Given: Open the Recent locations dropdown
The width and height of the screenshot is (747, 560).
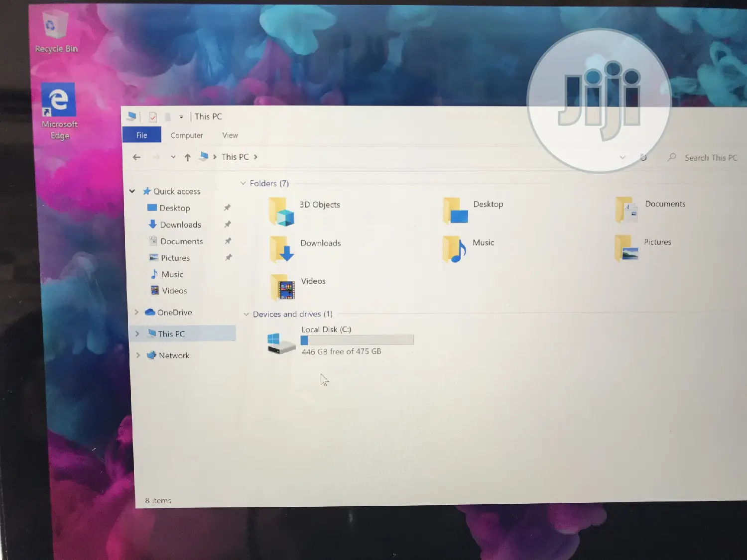Looking at the screenshot, I should [x=173, y=157].
